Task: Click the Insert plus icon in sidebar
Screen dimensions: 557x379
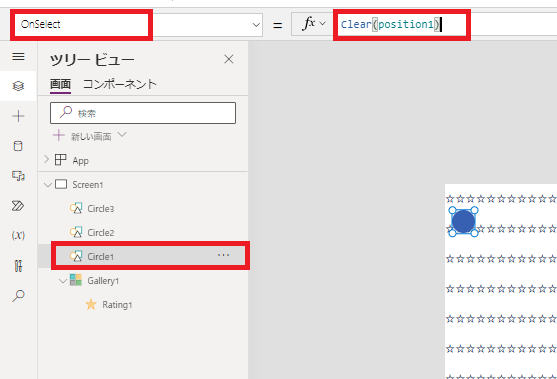Action: click(x=18, y=116)
